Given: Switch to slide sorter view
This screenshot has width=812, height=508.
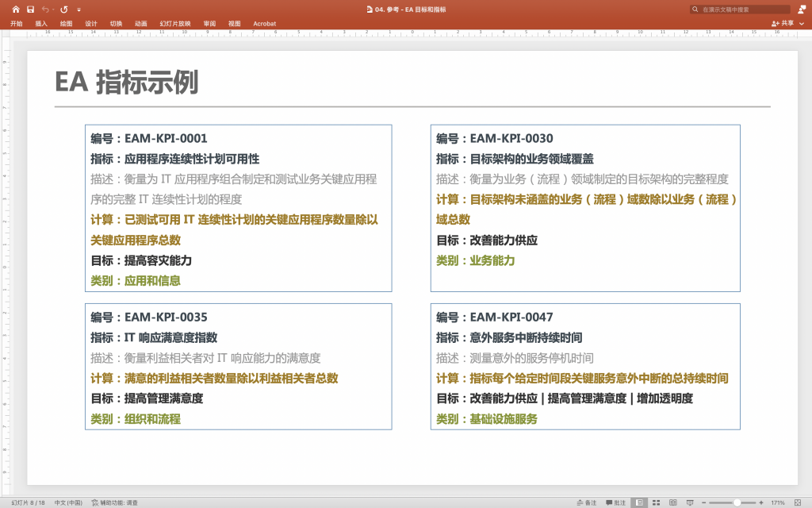Looking at the screenshot, I should tap(656, 502).
